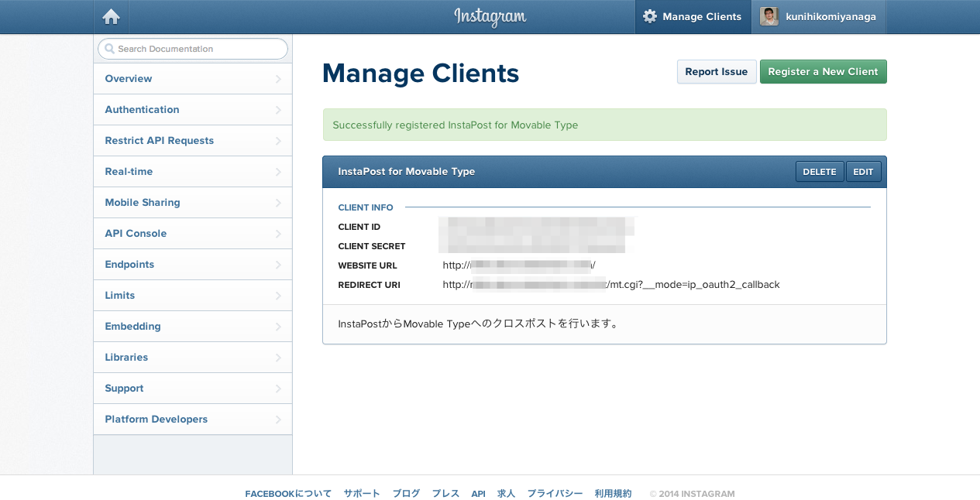
Task: Expand the Endpoints chevron arrow
Action: click(x=278, y=265)
